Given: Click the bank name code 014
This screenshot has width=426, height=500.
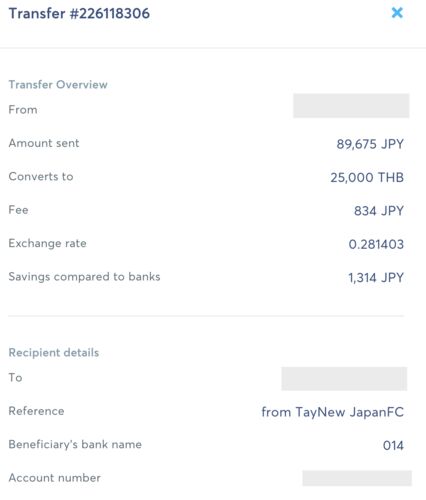Looking at the screenshot, I should pos(393,445).
